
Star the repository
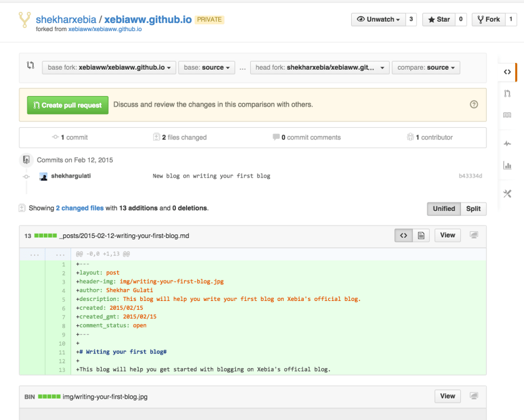click(439, 19)
